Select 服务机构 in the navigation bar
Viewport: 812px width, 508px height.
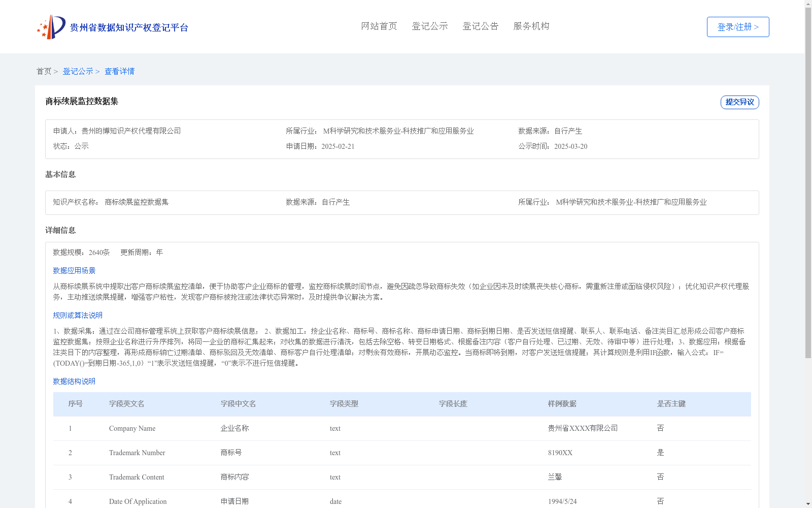[531, 26]
